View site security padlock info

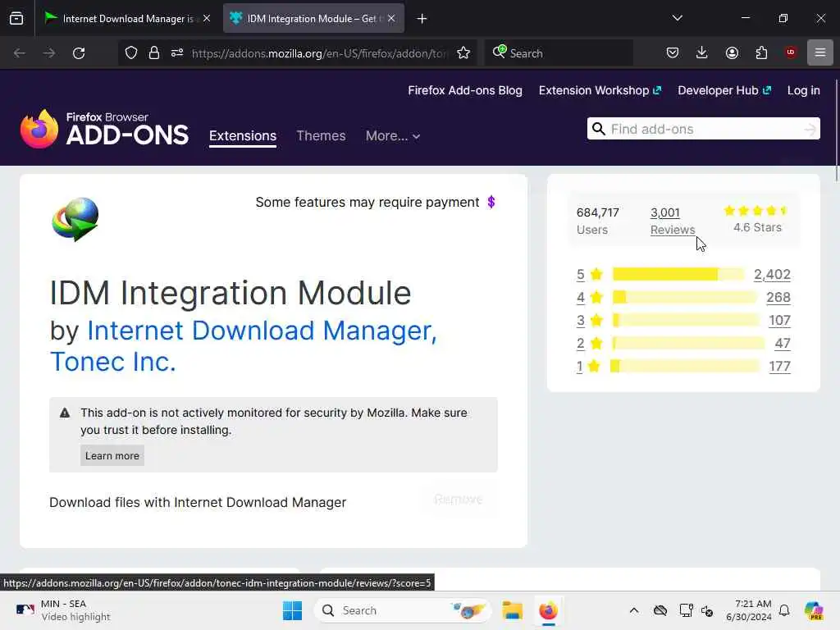click(x=154, y=53)
